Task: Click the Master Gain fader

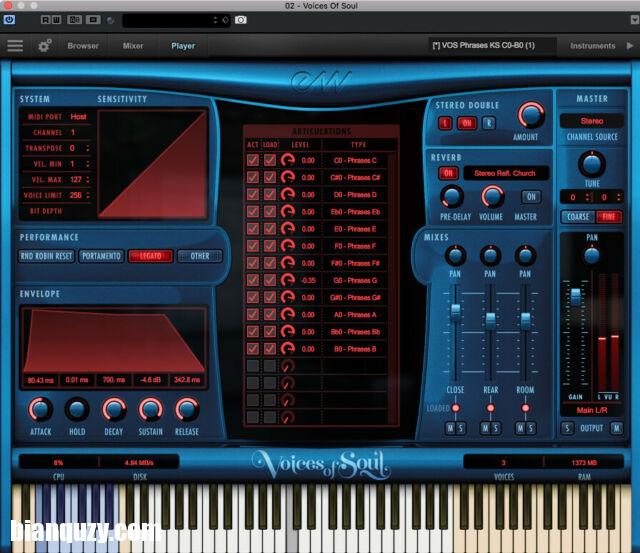Action: pyautogui.click(x=576, y=296)
